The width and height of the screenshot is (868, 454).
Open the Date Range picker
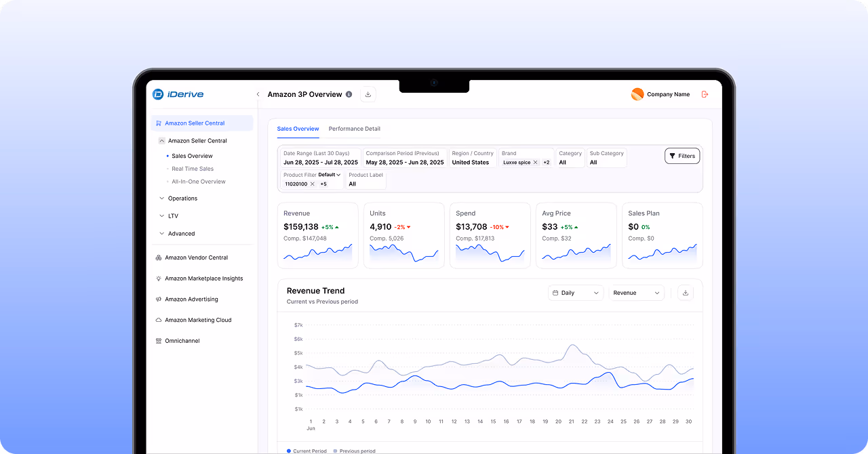pos(321,158)
